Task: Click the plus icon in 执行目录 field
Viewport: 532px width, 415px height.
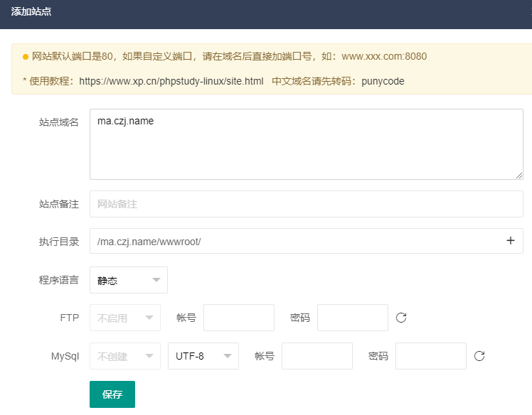Action: pos(510,241)
